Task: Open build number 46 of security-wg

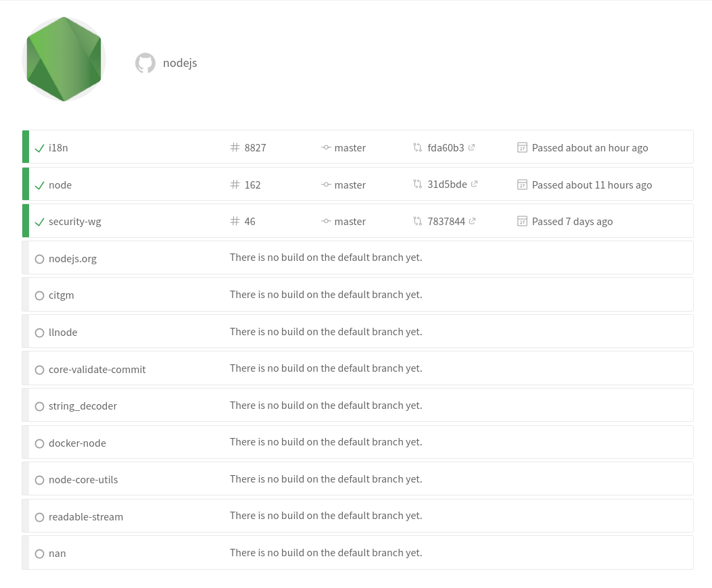Action: pos(250,222)
